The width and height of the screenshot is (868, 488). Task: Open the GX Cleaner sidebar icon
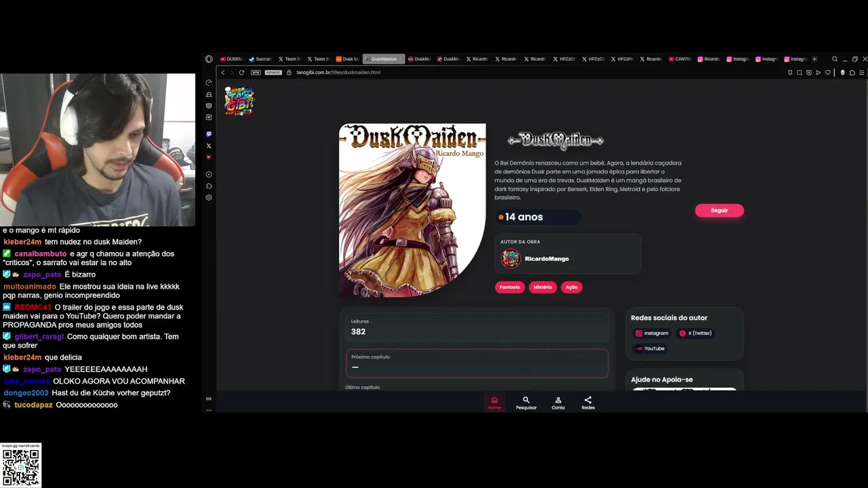tap(209, 94)
